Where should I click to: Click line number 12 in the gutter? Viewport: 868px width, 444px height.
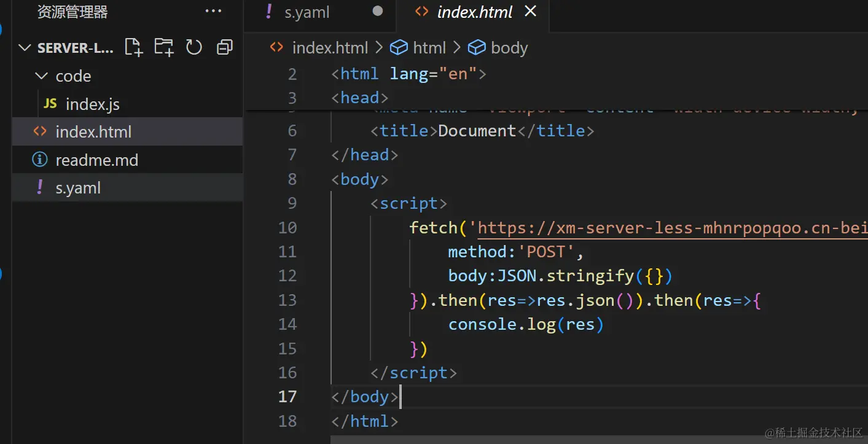[x=287, y=276]
